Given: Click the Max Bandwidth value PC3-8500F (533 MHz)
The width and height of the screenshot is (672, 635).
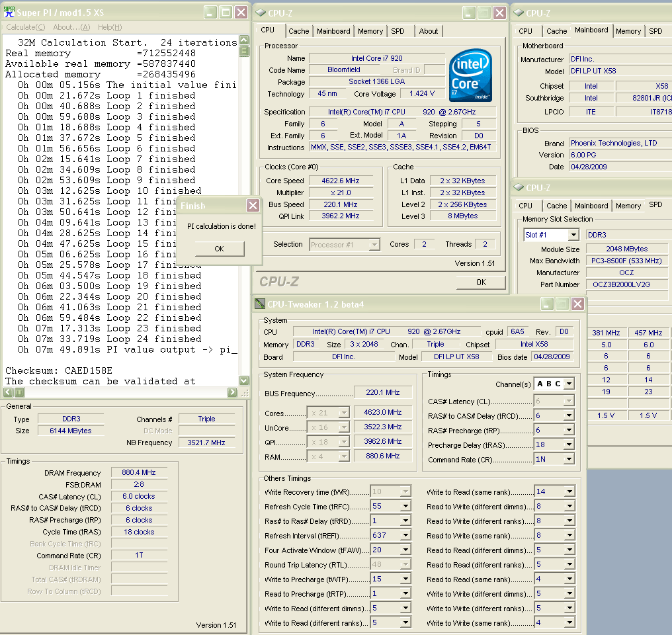Looking at the screenshot, I should pos(626,261).
